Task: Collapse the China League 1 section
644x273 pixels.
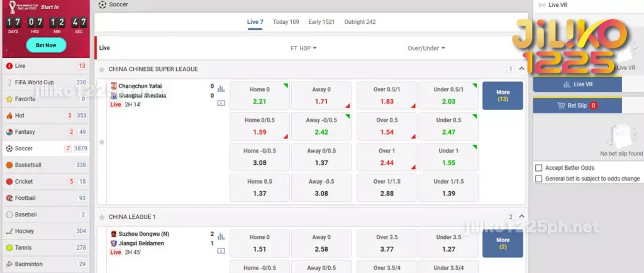Action: pos(521,216)
